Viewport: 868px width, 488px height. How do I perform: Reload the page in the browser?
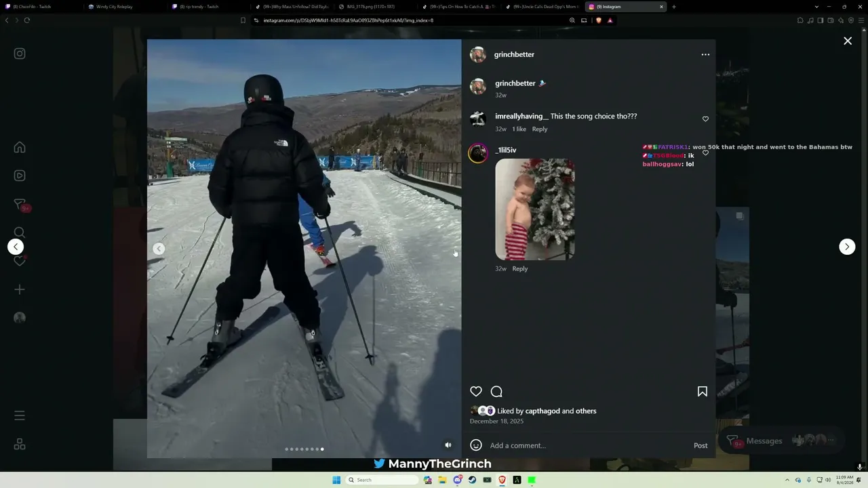click(x=27, y=20)
